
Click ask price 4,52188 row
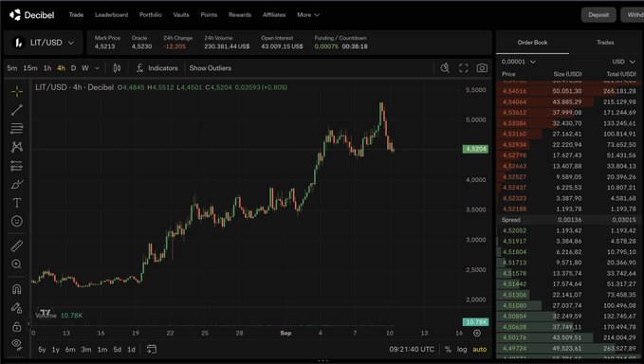tap(568, 209)
